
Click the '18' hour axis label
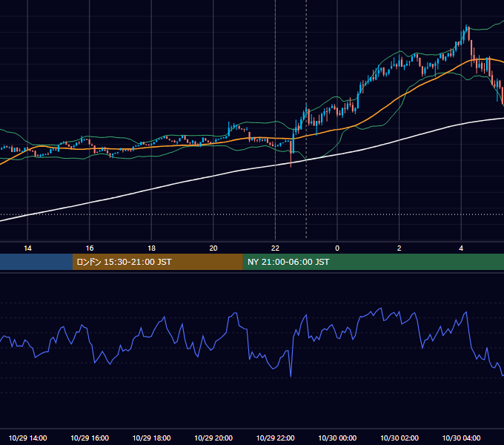pyautogui.click(x=151, y=248)
